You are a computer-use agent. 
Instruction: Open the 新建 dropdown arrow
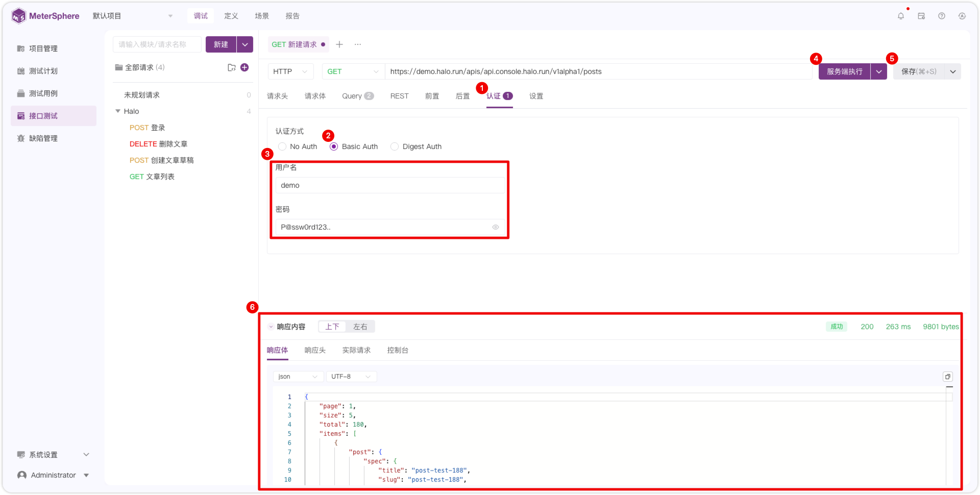click(245, 44)
